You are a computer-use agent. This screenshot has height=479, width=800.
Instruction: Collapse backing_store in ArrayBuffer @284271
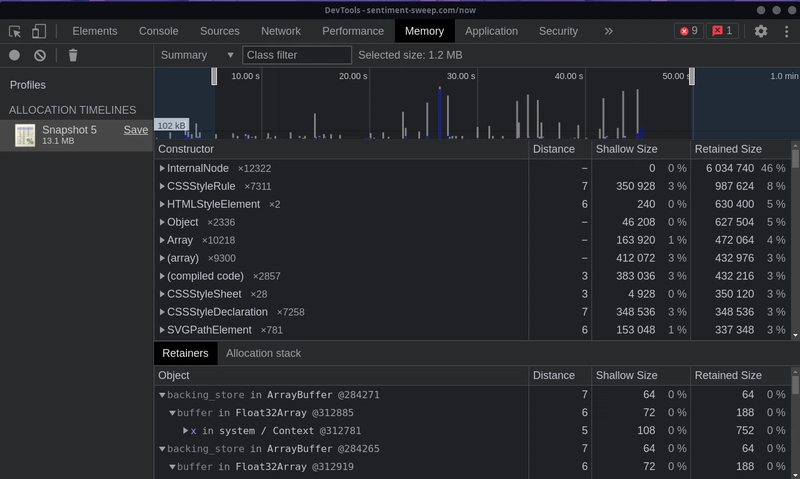tap(162, 395)
